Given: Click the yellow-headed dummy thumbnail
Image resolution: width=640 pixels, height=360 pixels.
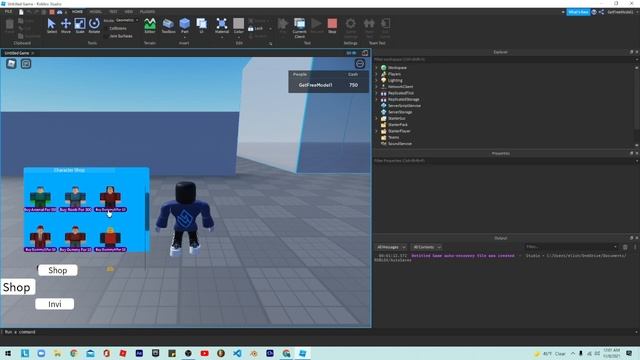Looking at the screenshot, I should (x=110, y=237).
